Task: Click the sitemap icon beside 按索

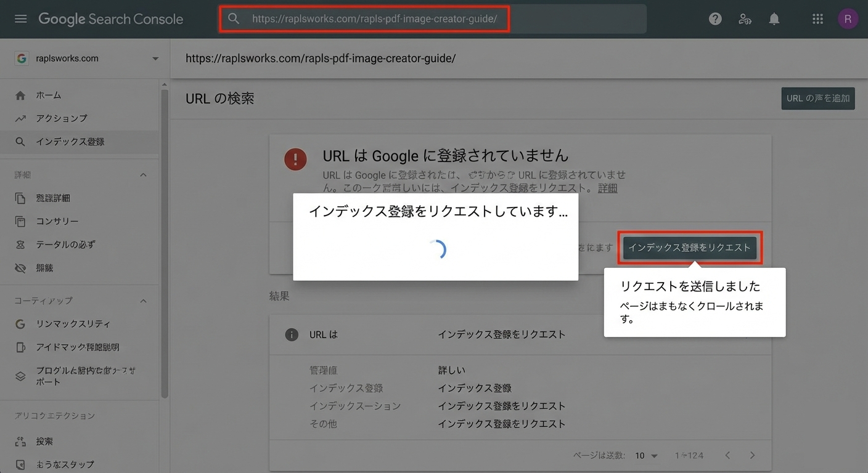Action: pyautogui.click(x=20, y=442)
